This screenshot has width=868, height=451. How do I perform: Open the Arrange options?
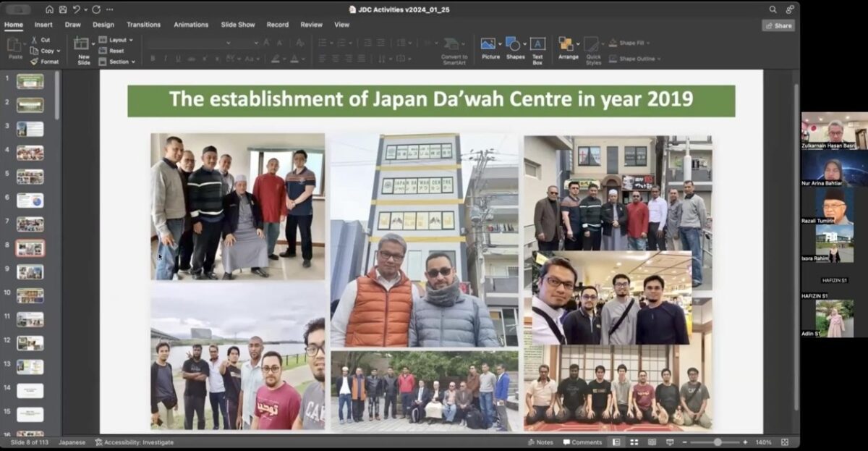click(568, 49)
